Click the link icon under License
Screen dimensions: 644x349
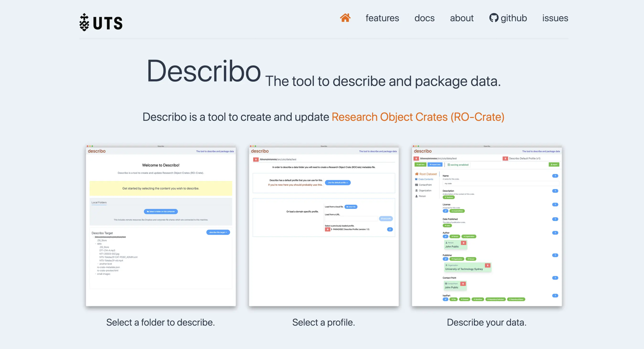click(x=445, y=211)
